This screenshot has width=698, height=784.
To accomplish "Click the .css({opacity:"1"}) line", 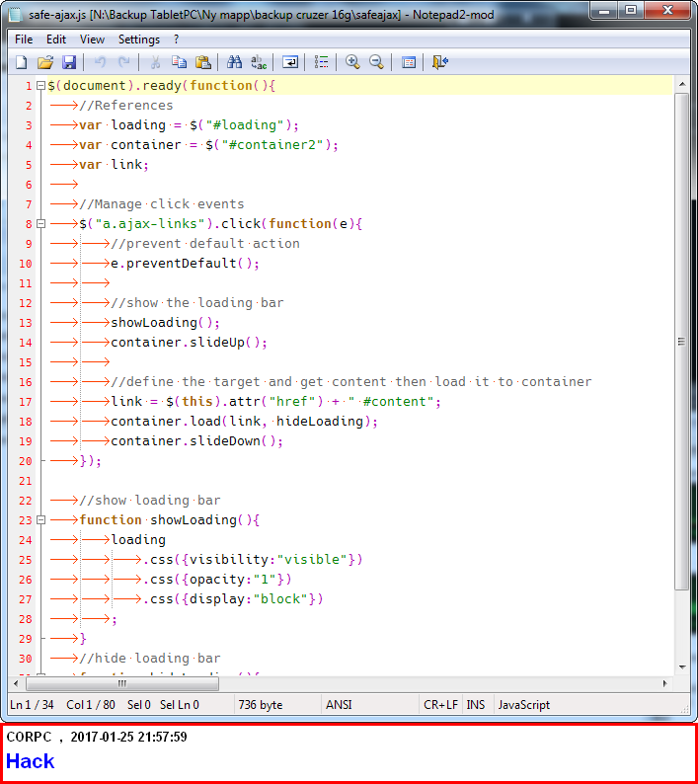I will (217, 580).
